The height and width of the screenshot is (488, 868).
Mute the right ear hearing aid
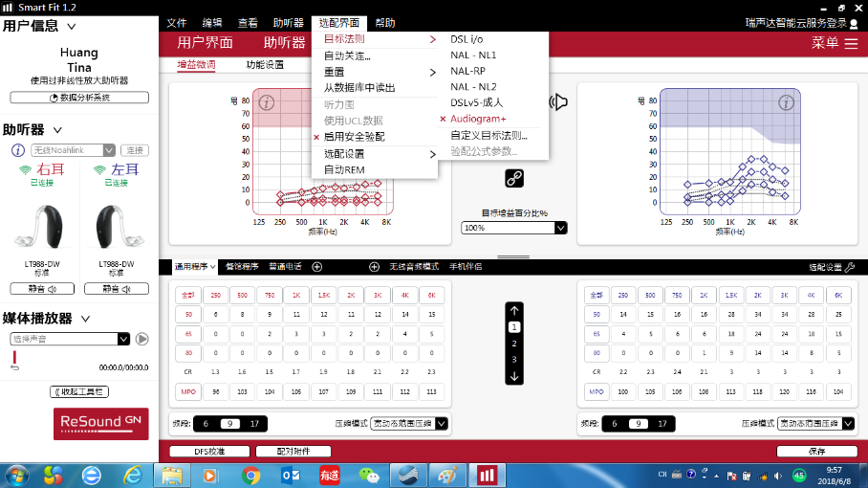click(42, 289)
